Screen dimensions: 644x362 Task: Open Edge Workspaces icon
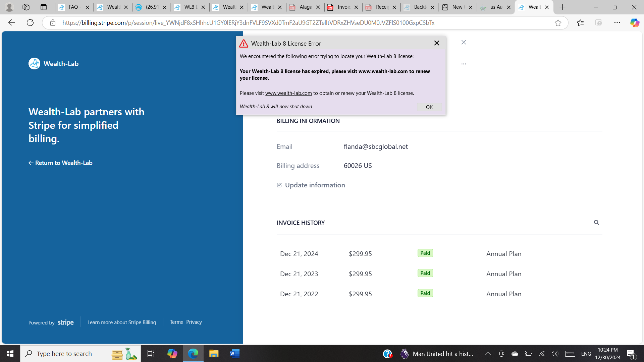point(26,7)
